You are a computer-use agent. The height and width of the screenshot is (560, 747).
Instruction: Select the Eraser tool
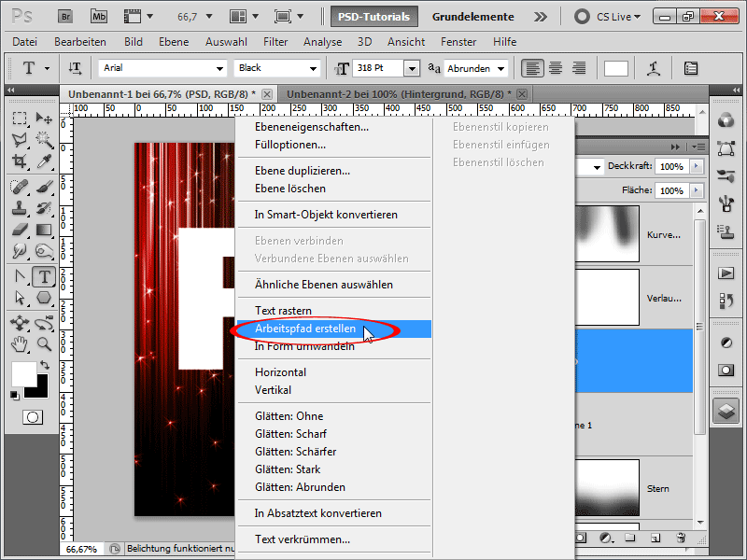[x=20, y=230]
